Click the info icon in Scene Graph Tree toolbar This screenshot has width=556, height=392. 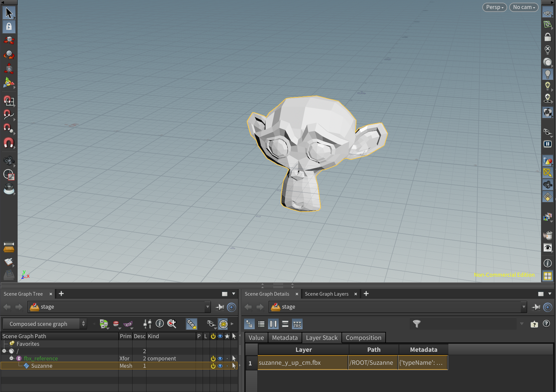[x=160, y=323]
